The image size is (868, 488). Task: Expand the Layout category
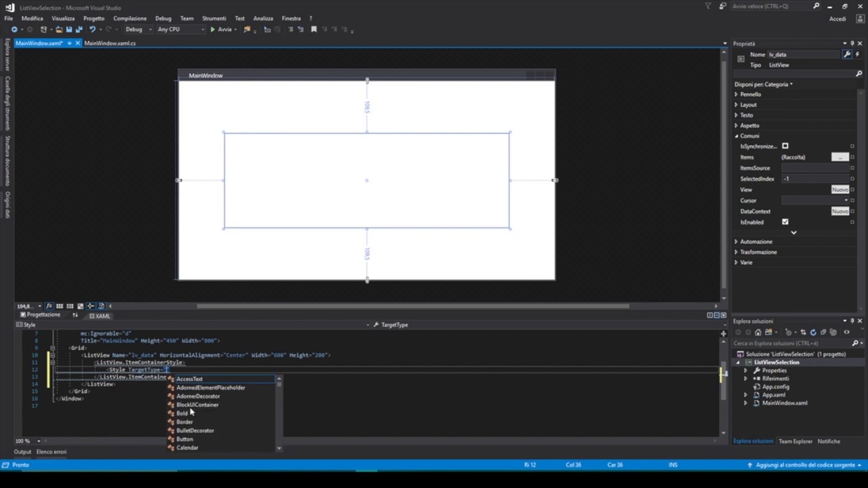coord(736,105)
